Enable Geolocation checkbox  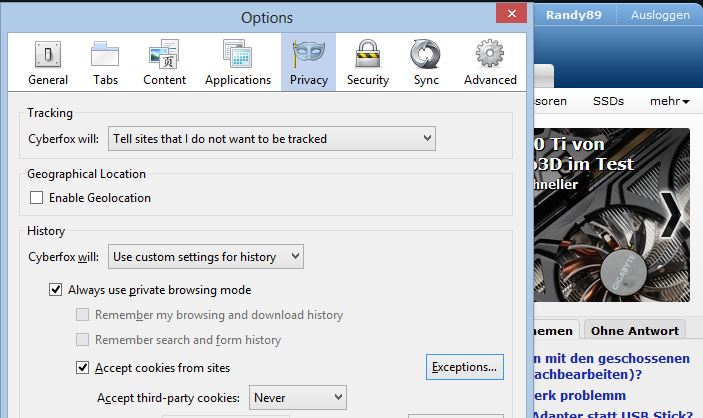(36, 198)
